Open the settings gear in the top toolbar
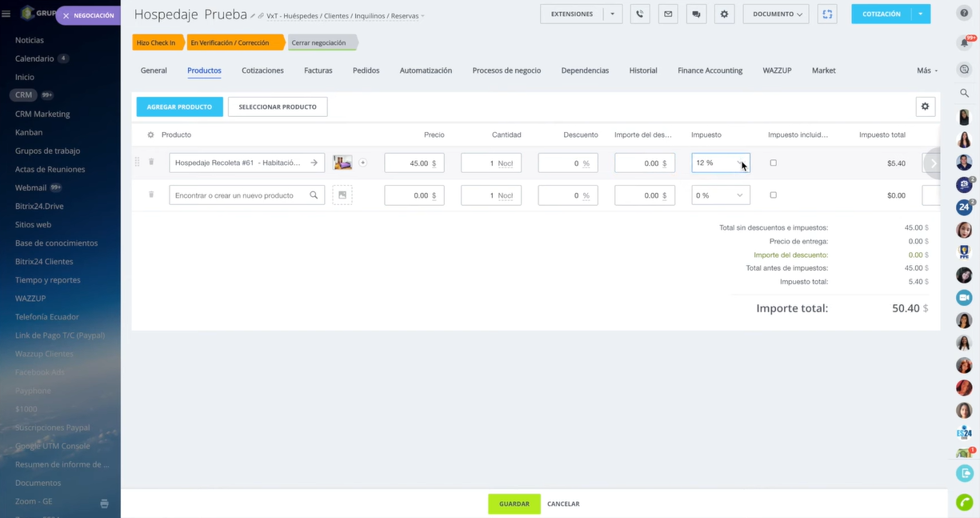The image size is (980, 518). click(x=724, y=14)
